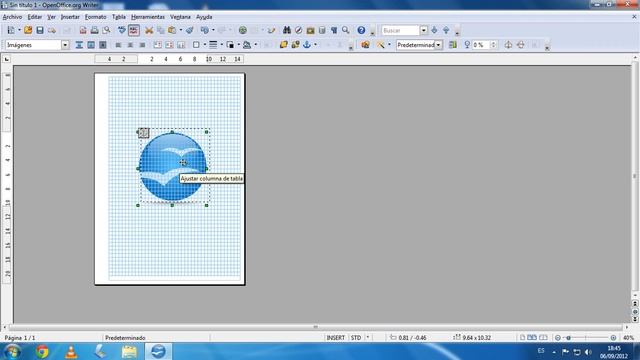640x360 pixels.
Task: Click the Print icon
Action: click(x=95, y=30)
